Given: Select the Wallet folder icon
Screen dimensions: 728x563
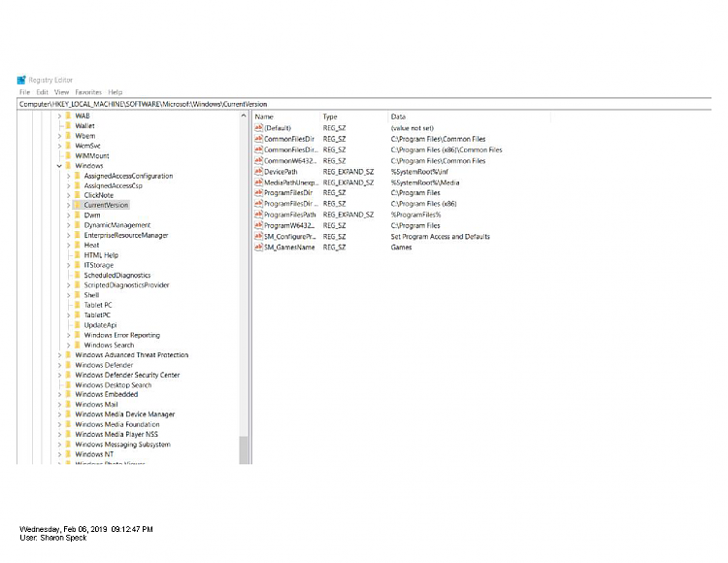Looking at the screenshot, I should 68,126.
